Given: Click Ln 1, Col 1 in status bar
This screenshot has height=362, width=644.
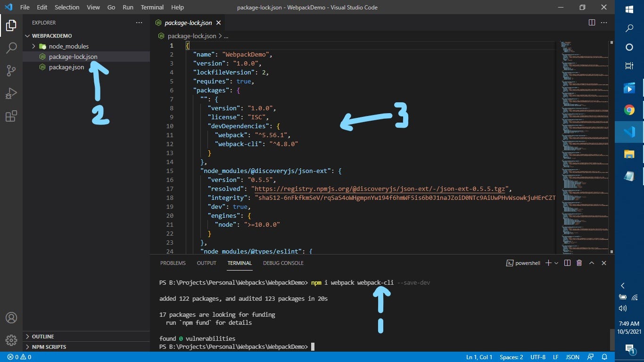Looking at the screenshot, I should (x=479, y=357).
